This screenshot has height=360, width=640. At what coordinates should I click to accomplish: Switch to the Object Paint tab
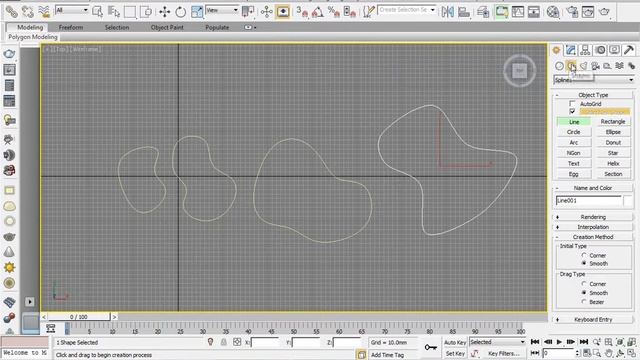click(x=167, y=27)
